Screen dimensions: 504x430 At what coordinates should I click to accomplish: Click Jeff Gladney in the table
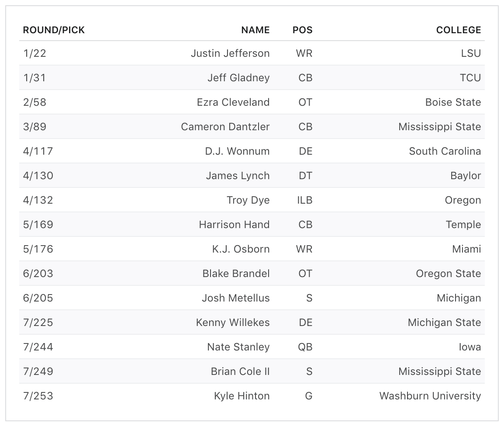(x=238, y=78)
